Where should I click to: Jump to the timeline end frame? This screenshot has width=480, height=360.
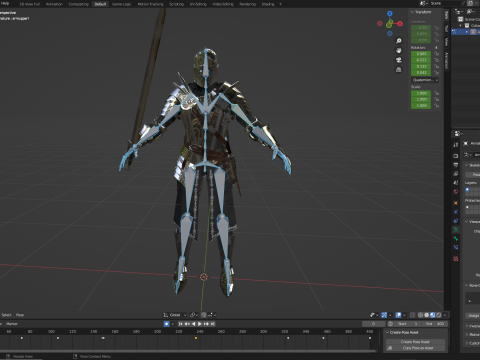(x=213, y=324)
